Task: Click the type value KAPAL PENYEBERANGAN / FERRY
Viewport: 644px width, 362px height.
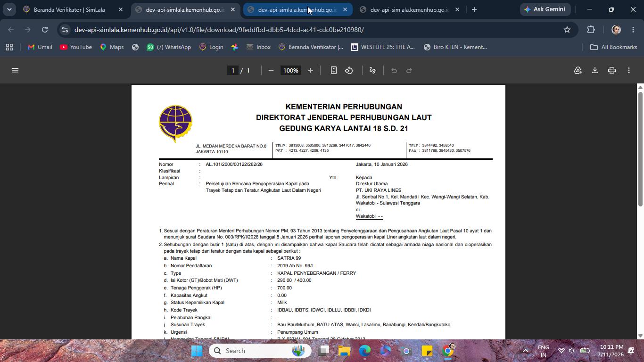Action: pos(316,273)
